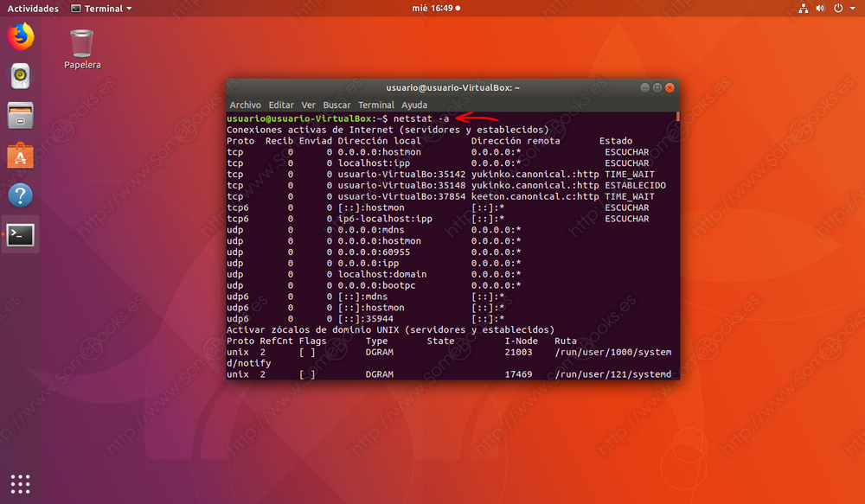Click the terminal vertical scrollbar handle
Viewport: 865px width, 504px height.
tap(677, 117)
